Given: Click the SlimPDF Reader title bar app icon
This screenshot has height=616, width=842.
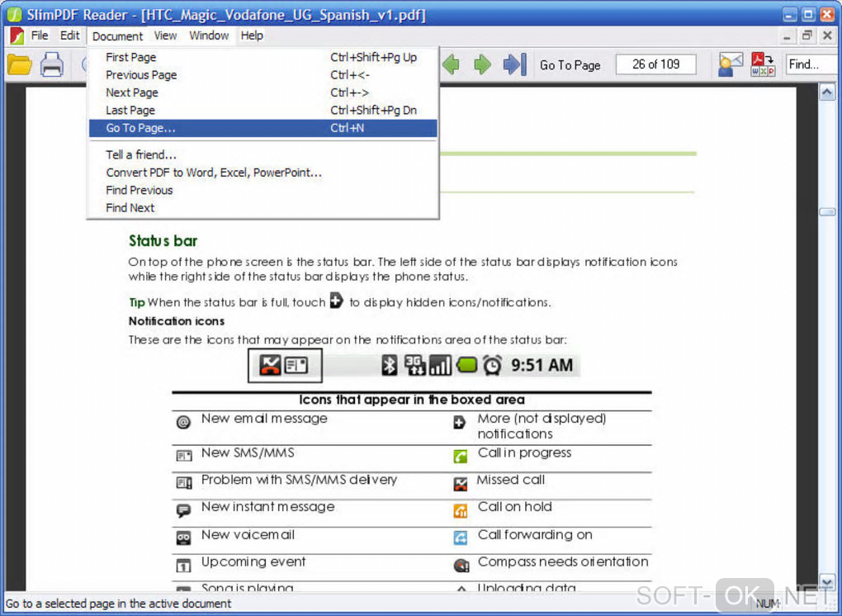Looking at the screenshot, I should pyautogui.click(x=15, y=15).
